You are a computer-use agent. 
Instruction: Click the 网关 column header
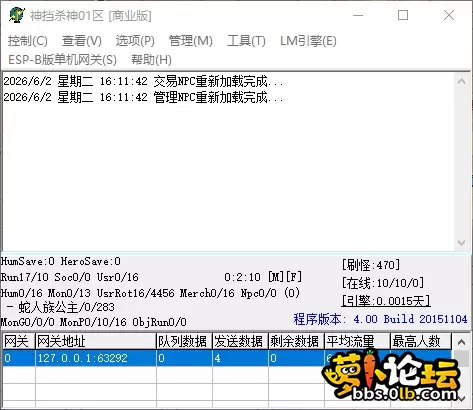tap(19, 341)
